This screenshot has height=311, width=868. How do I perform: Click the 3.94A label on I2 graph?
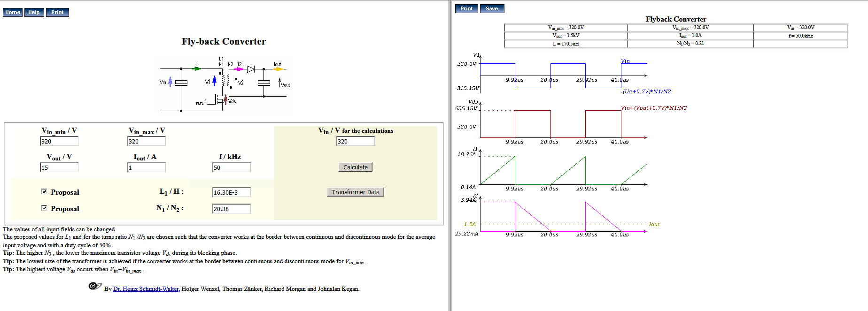(468, 200)
